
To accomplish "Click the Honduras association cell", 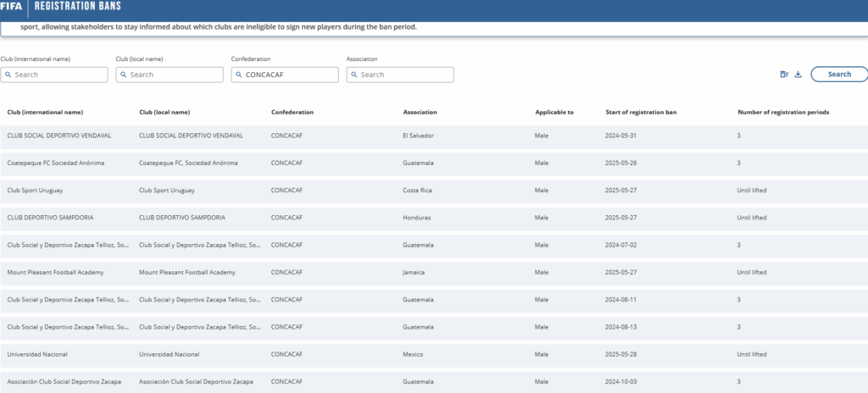I will pyautogui.click(x=417, y=218).
